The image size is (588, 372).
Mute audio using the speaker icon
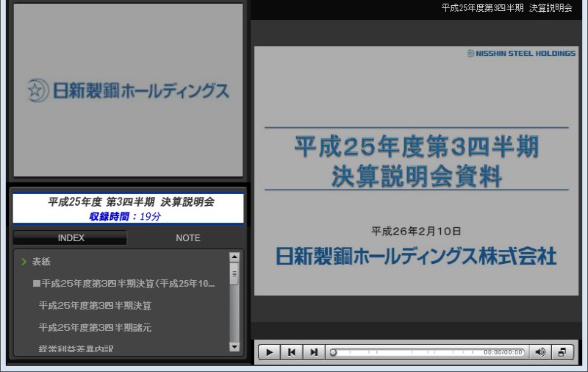coord(540,352)
